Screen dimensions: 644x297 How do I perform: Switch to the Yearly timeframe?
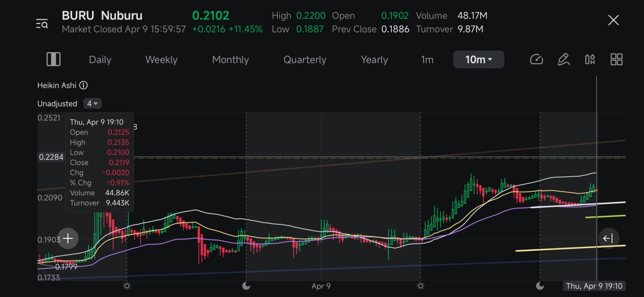click(374, 60)
